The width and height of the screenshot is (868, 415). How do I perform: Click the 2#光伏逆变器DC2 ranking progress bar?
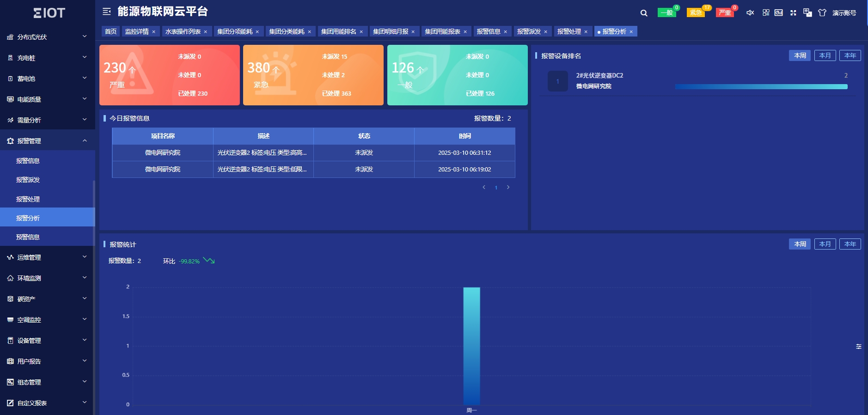pyautogui.click(x=761, y=86)
